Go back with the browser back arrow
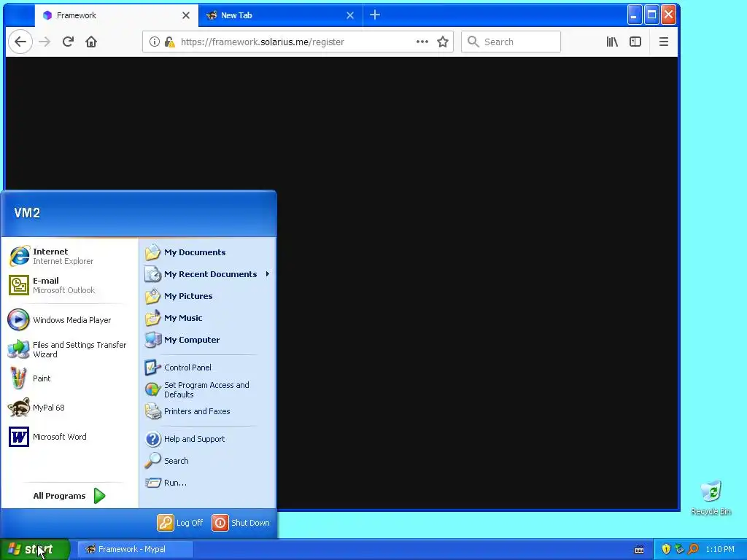747x560 pixels. pyautogui.click(x=20, y=42)
